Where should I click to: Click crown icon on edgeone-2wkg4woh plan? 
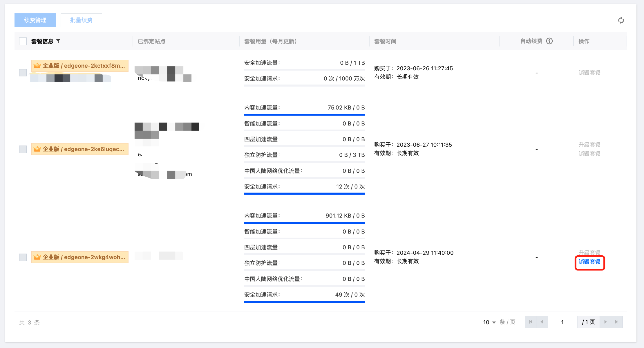pos(37,257)
